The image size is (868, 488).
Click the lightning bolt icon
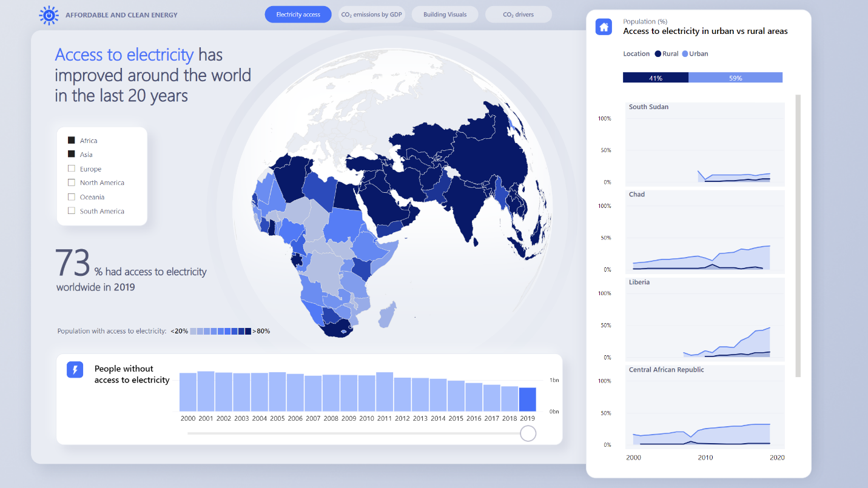[75, 370]
